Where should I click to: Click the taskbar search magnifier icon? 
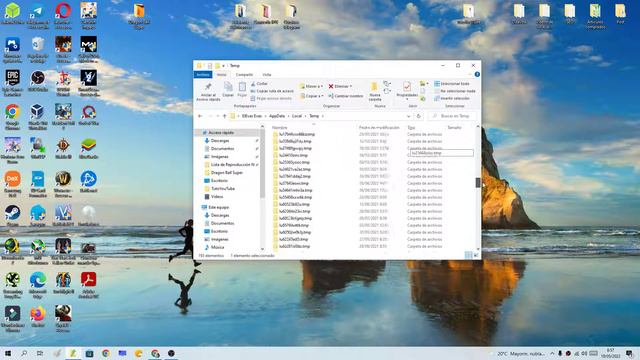point(24,353)
